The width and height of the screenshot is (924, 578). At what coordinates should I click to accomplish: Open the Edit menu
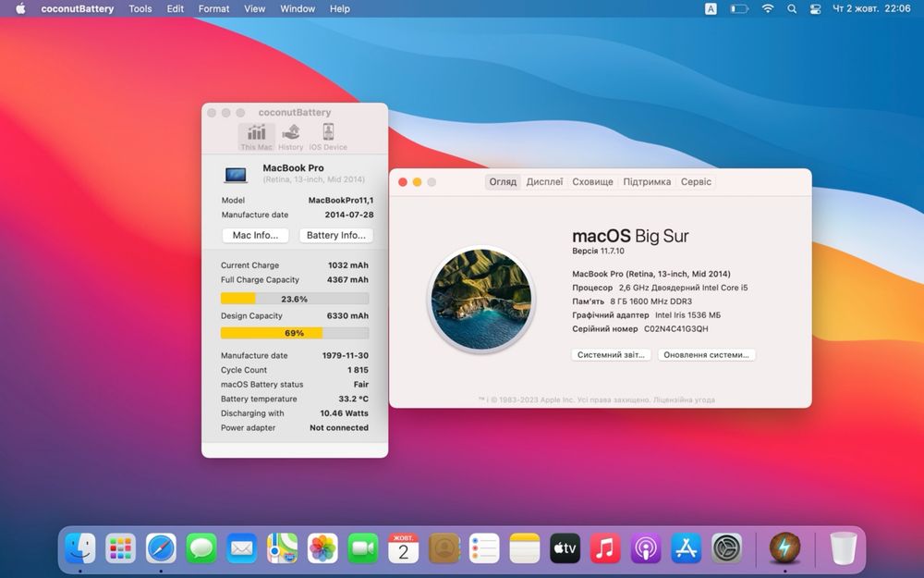click(x=175, y=9)
